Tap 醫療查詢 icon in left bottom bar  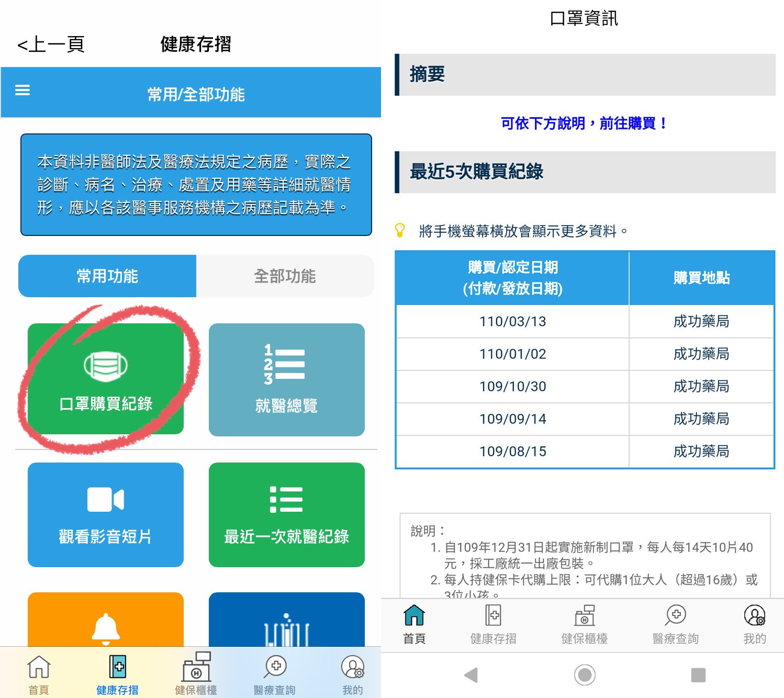click(275, 675)
